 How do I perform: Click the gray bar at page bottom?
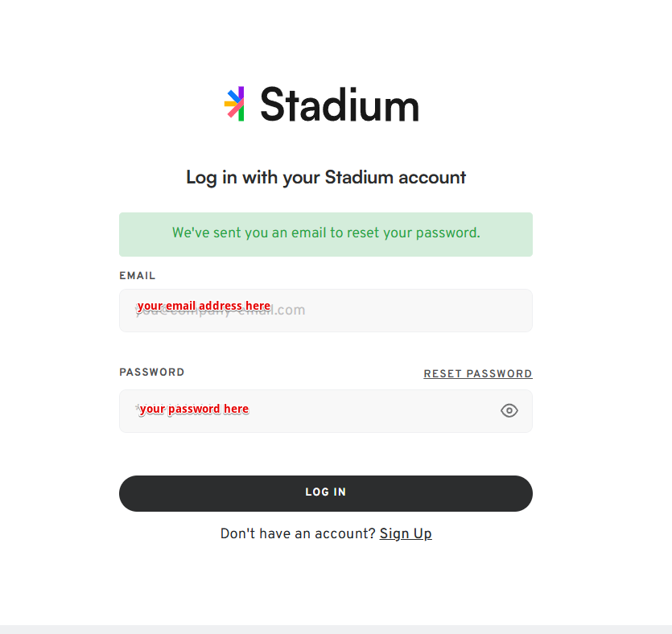(336, 629)
